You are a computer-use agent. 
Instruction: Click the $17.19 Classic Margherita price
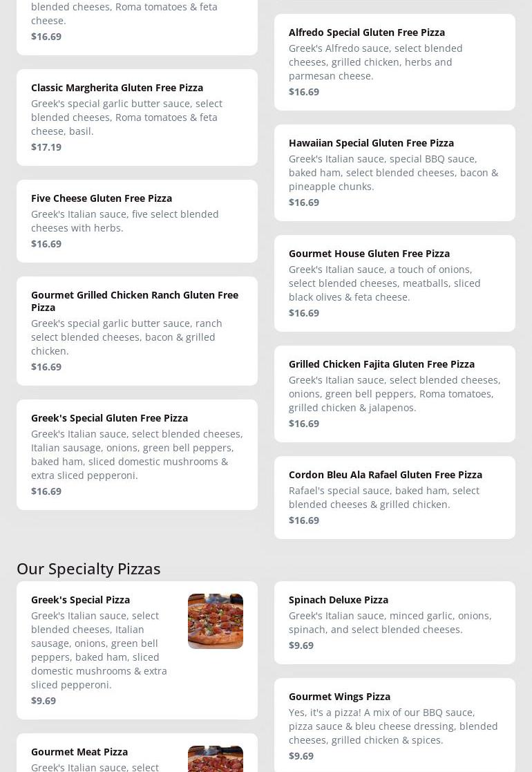click(46, 147)
